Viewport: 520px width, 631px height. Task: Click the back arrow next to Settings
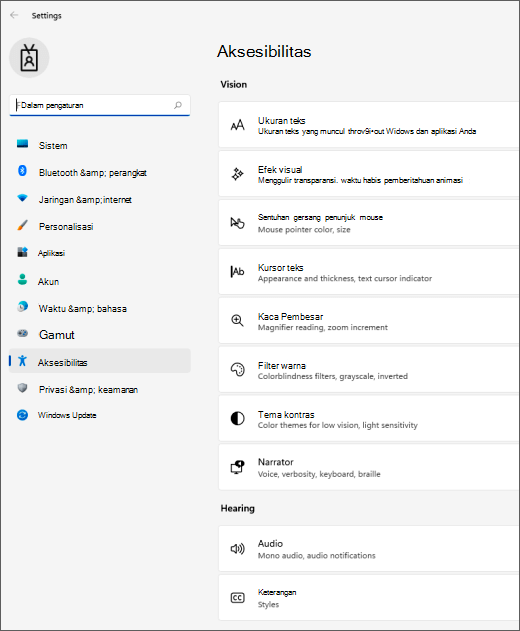click(14, 15)
